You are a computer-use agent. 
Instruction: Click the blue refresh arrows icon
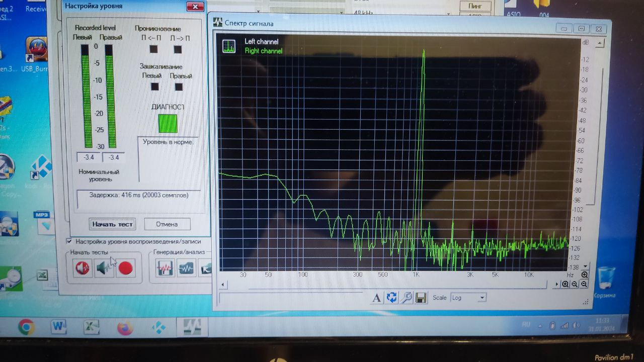(391, 298)
